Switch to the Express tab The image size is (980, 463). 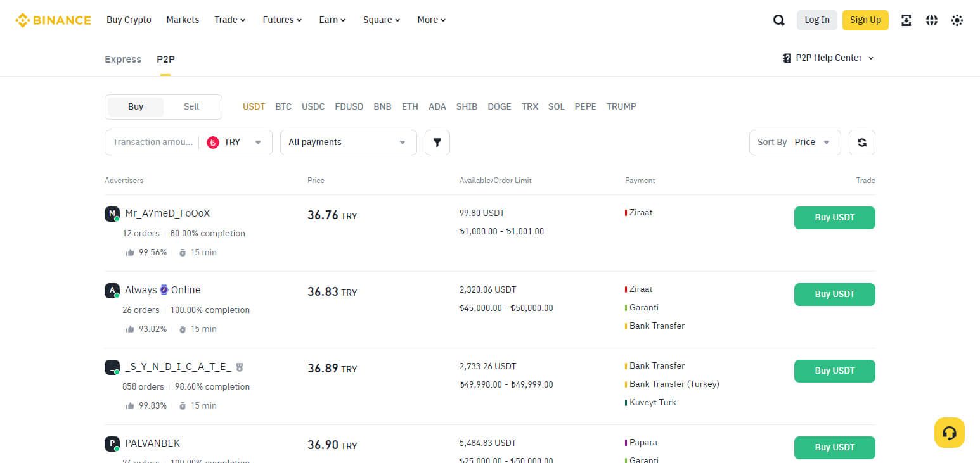click(123, 60)
